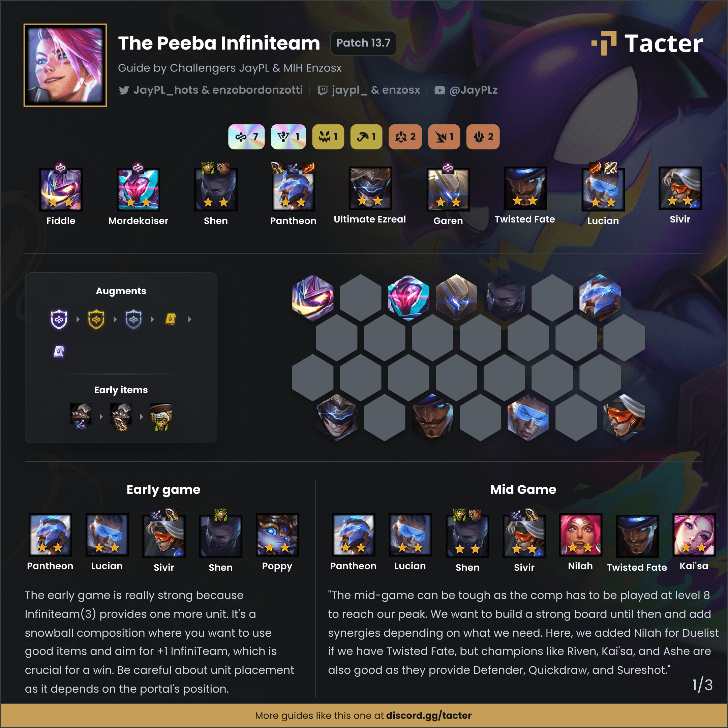
Task: Click the arrow after the first augment
Action: tap(78, 319)
